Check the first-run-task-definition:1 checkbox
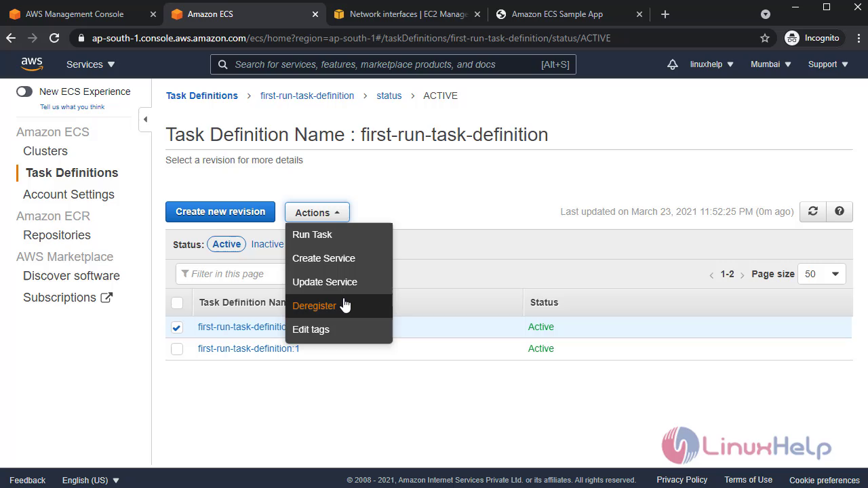 pyautogui.click(x=177, y=349)
